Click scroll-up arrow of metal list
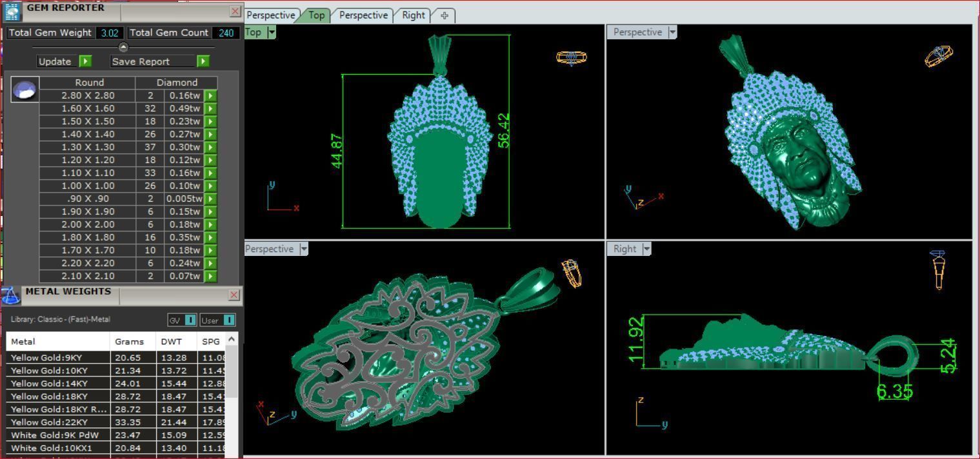This screenshot has width=980, height=459. tap(232, 338)
